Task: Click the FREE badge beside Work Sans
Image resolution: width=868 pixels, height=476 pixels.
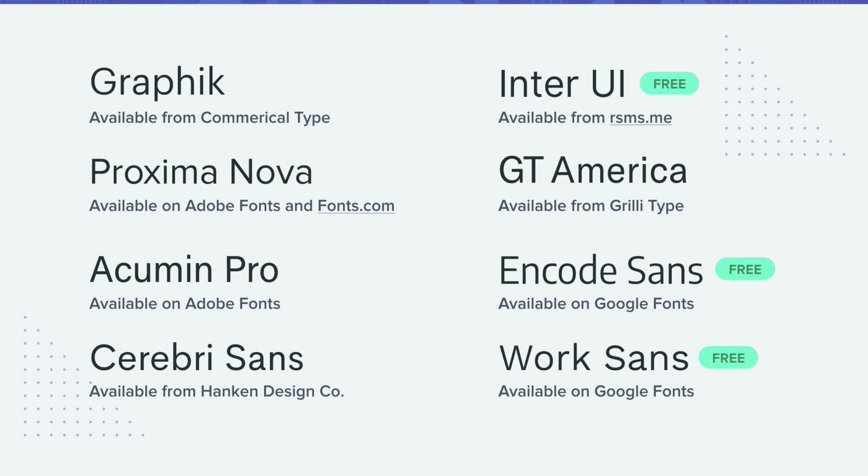Action: pyautogui.click(x=728, y=357)
